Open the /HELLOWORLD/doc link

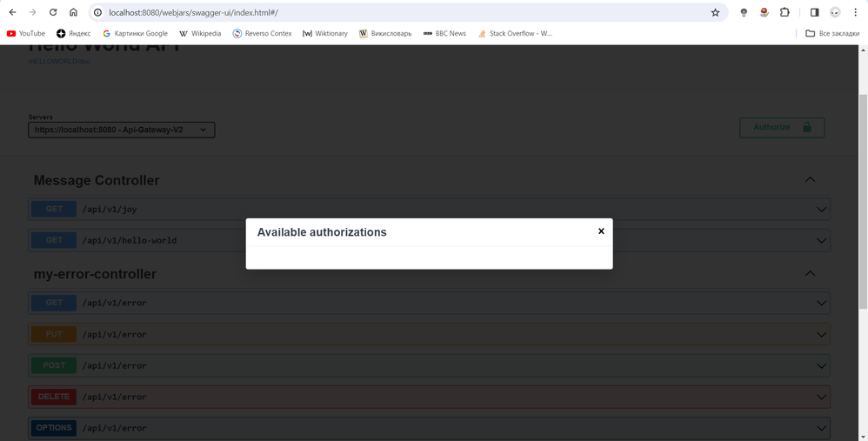(59, 62)
